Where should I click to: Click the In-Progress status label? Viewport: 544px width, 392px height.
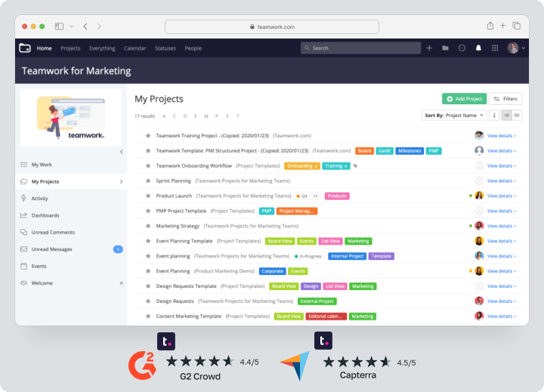pos(308,256)
